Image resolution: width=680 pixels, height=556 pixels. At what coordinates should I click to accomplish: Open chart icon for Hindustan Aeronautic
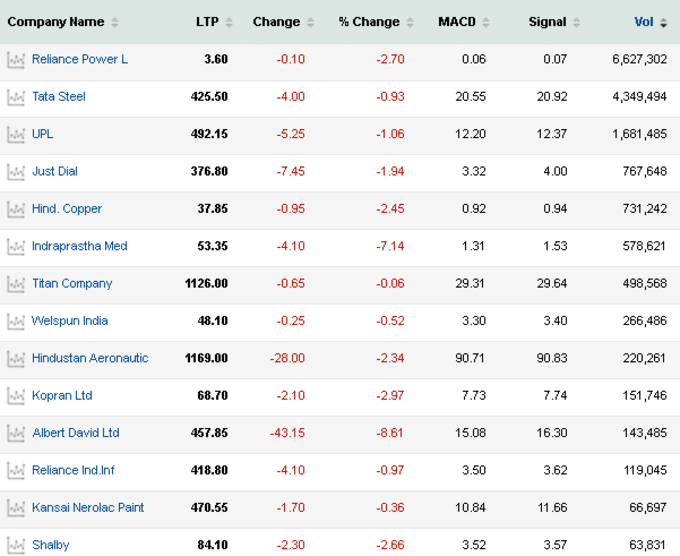click(x=16, y=359)
